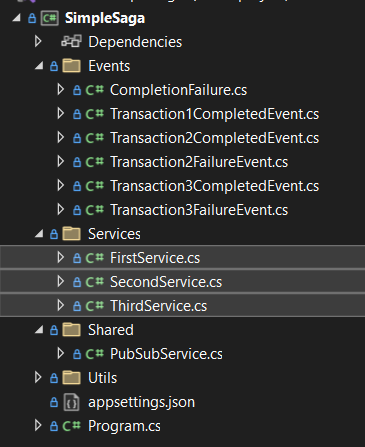The image size is (365, 447).
Task: Click the C# icon next to PubSubService.cs
Action: pyautogui.click(x=95, y=354)
